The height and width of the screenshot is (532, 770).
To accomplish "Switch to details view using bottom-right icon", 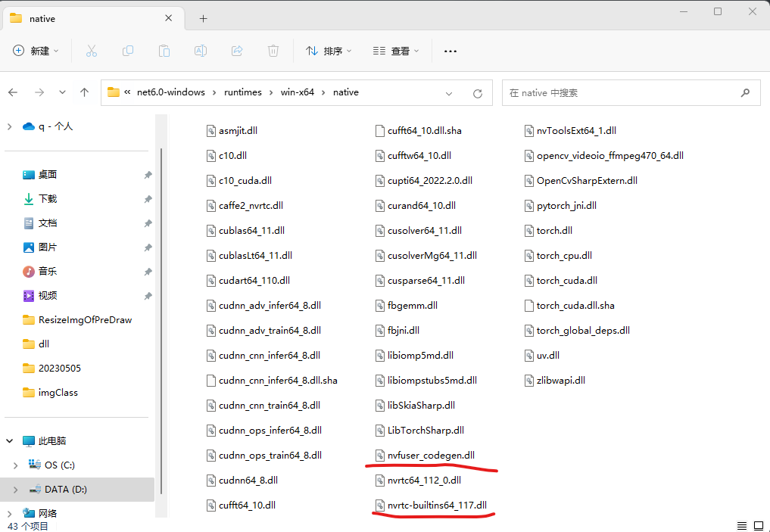I will click(x=741, y=525).
